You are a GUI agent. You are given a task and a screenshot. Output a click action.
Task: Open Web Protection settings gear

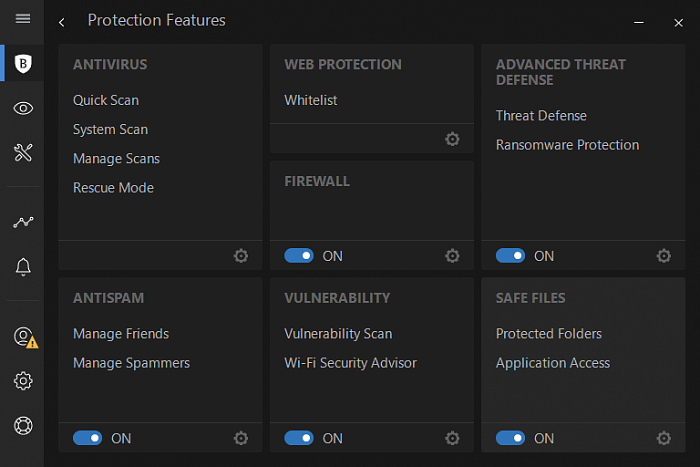coord(452,139)
